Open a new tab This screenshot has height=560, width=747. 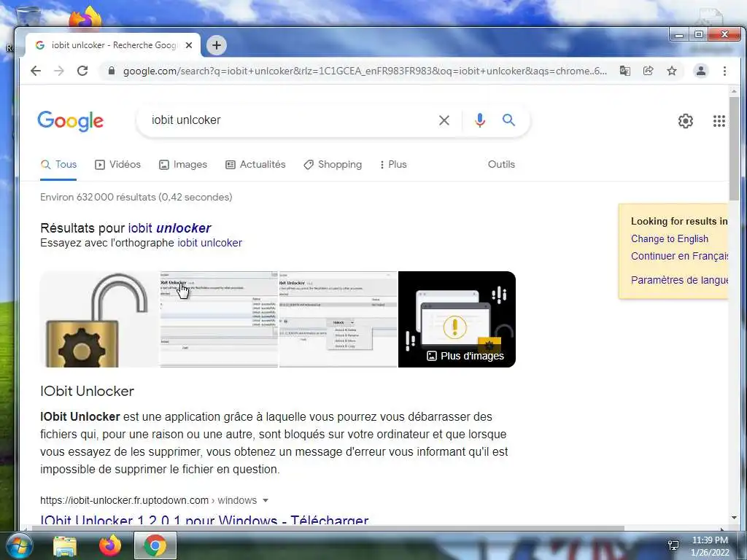tap(216, 45)
